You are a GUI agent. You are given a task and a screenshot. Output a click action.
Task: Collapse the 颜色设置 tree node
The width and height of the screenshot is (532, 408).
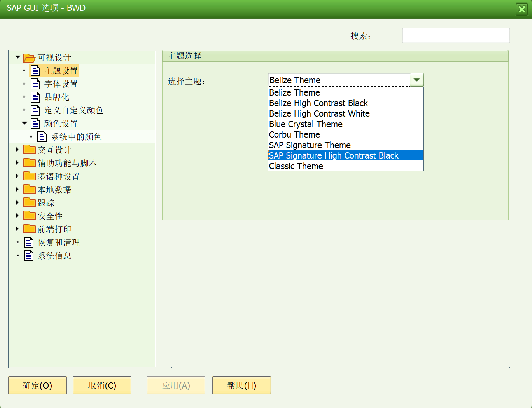(x=24, y=123)
